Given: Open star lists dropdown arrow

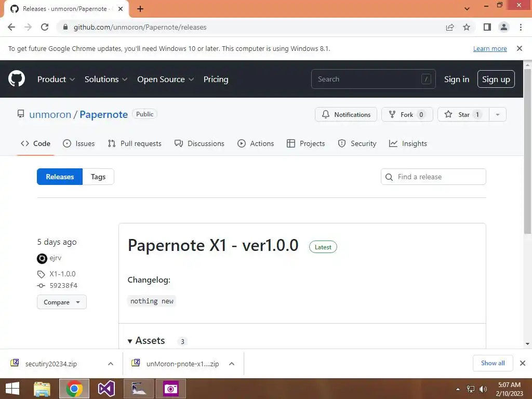Looking at the screenshot, I should (x=498, y=114).
